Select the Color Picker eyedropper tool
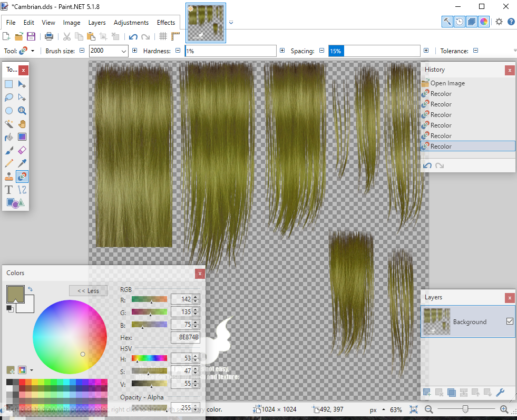Image resolution: width=517 pixels, height=420 pixels. click(x=22, y=163)
